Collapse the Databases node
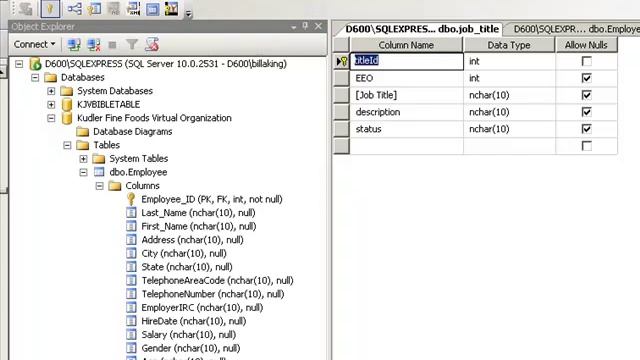Viewport: 640px width, 360px height. click(35, 77)
